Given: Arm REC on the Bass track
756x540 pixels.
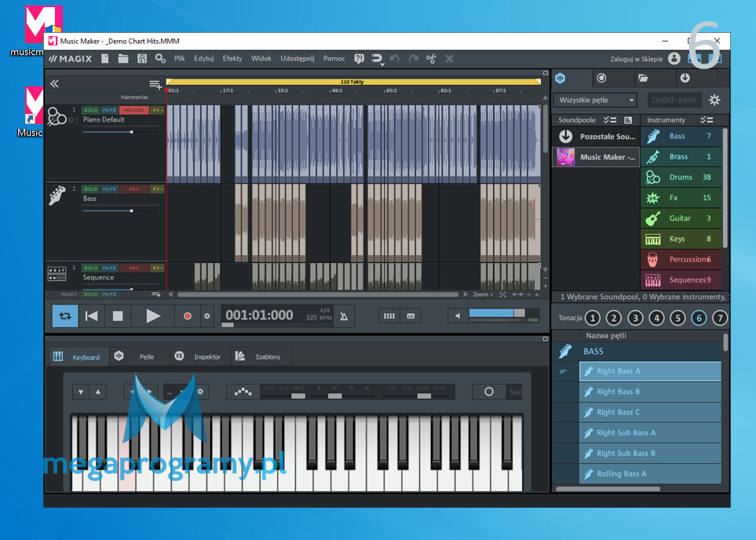Looking at the screenshot, I should (134, 189).
